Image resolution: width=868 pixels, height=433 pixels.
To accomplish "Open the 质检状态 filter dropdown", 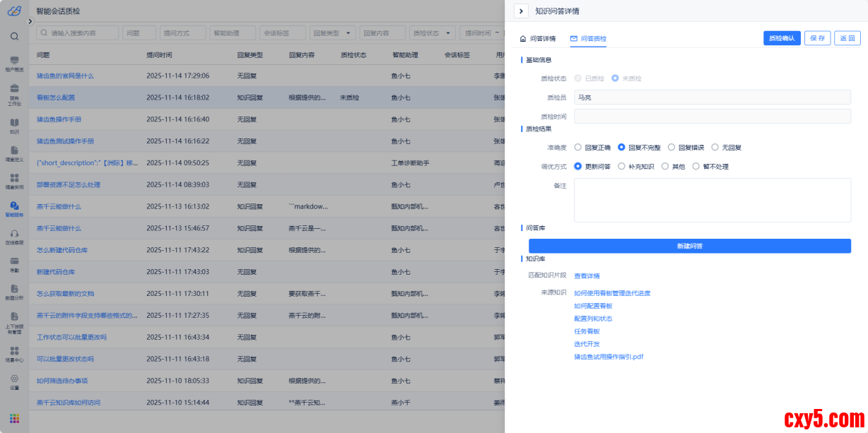I will pos(432,33).
